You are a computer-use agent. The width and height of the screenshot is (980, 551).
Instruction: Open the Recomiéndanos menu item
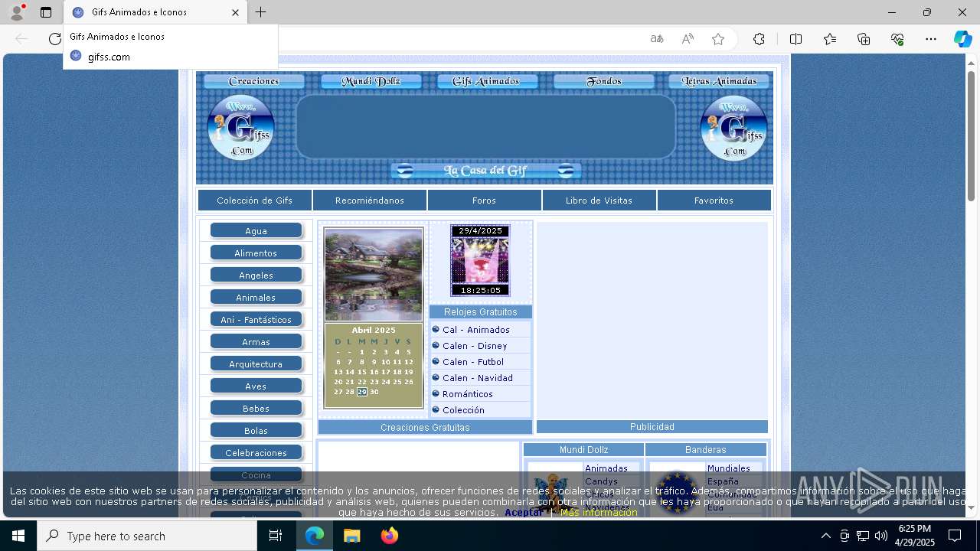[370, 201]
